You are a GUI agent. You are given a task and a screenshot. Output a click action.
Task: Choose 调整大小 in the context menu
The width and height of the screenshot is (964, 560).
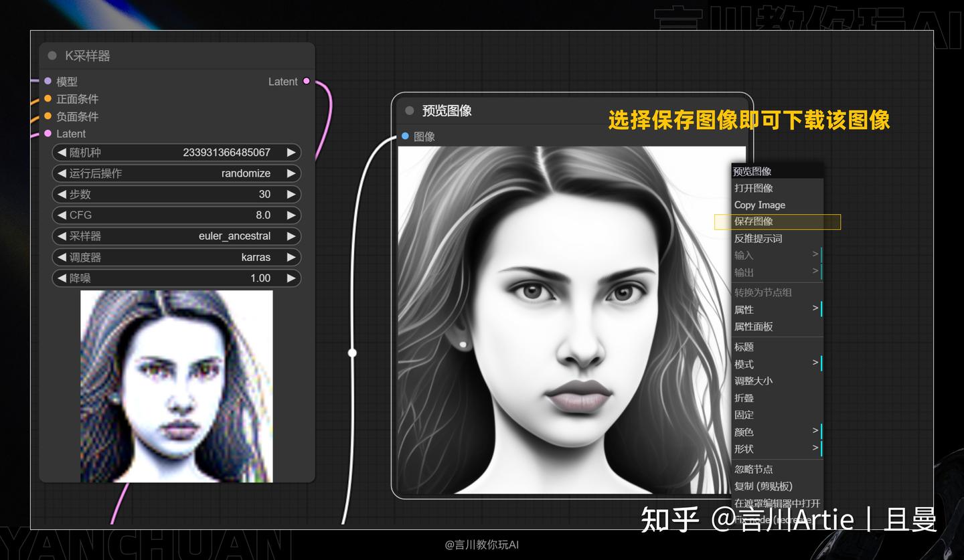pos(777,381)
